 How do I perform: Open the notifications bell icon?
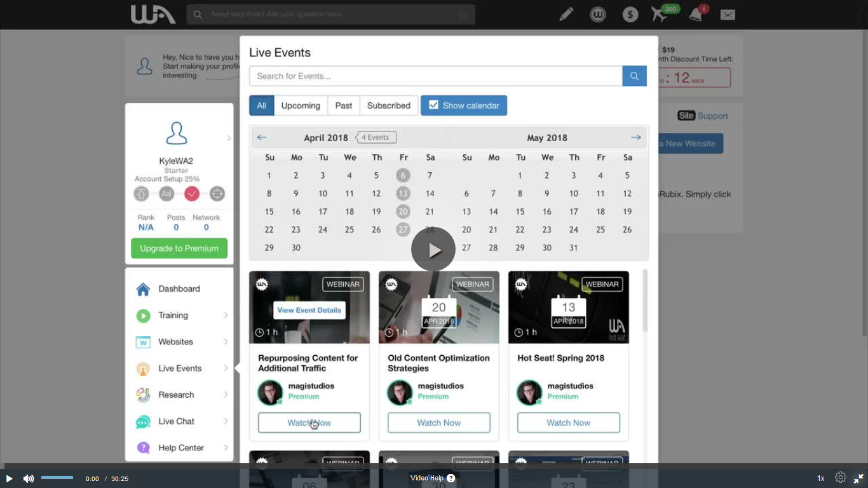(697, 13)
